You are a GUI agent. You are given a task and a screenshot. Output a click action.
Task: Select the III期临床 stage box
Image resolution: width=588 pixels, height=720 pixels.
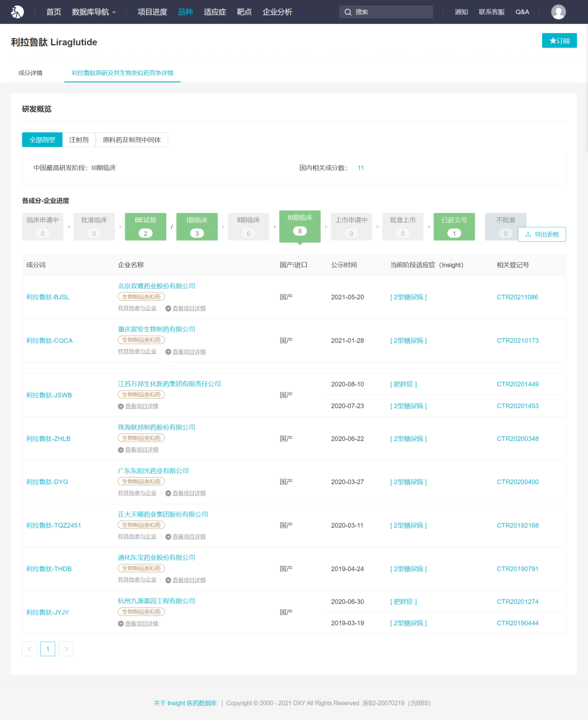click(x=300, y=227)
